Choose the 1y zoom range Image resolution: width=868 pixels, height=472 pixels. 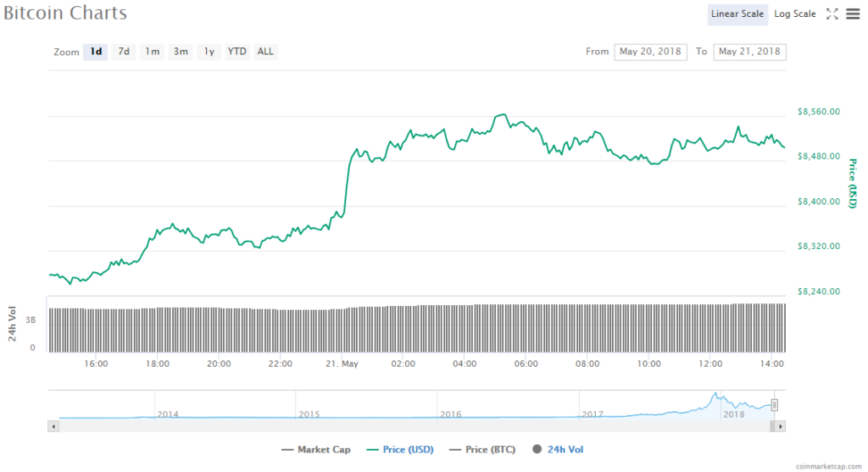click(x=209, y=52)
